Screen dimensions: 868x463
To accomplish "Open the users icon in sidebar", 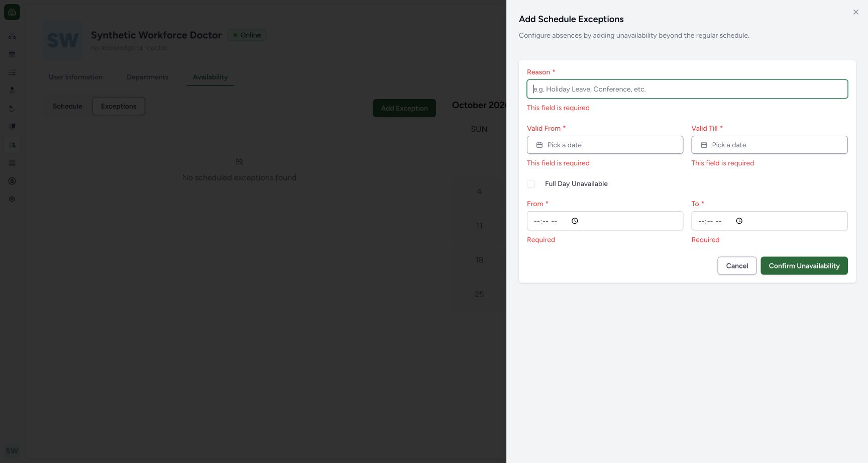I will [x=12, y=145].
